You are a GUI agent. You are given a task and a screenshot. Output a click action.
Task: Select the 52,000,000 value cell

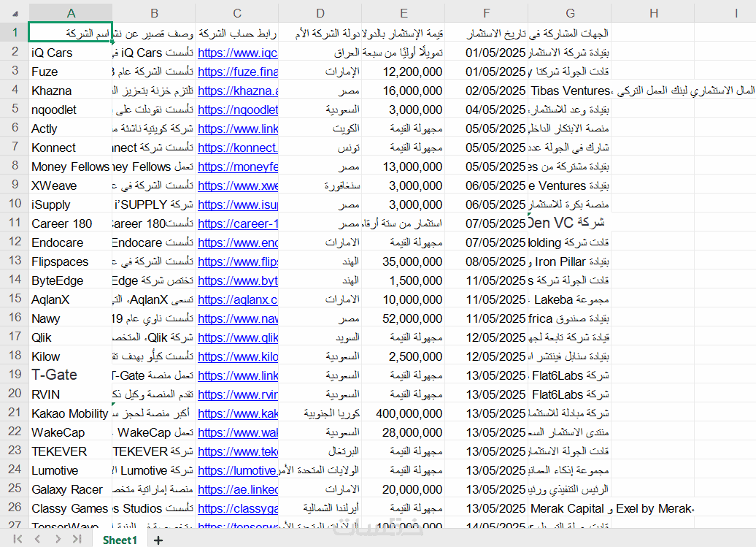coord(403,318)
